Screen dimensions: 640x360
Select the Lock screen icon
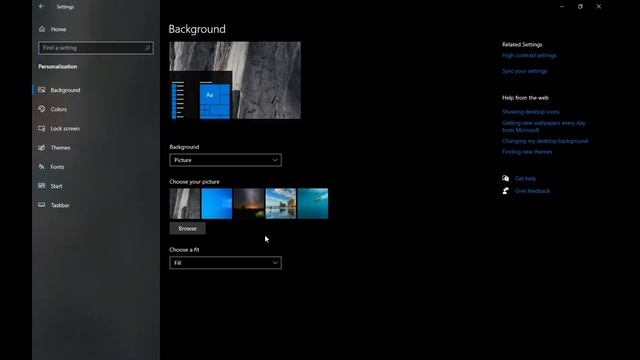pos(42,128)
